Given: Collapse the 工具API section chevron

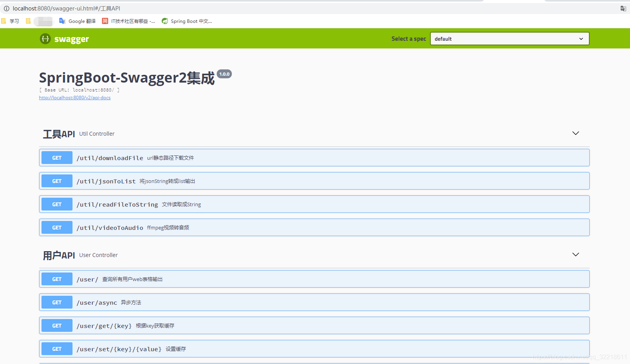Looking at the screenshot, I should (575, 133).
